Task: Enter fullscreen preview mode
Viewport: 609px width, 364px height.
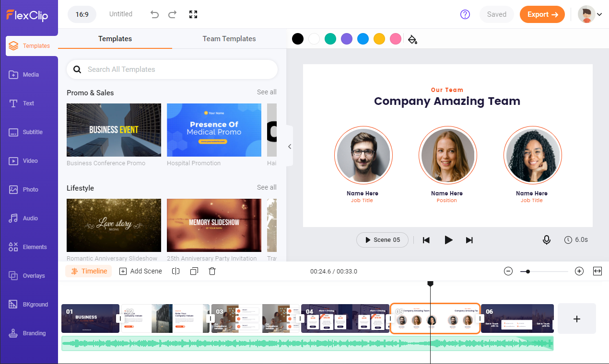Action: click(x=193, y=14)
